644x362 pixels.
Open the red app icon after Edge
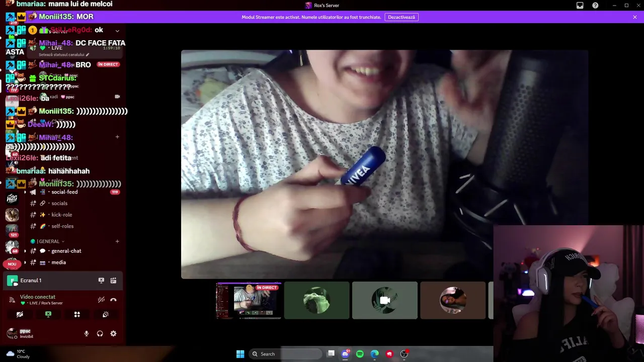(x=389, y=354)
